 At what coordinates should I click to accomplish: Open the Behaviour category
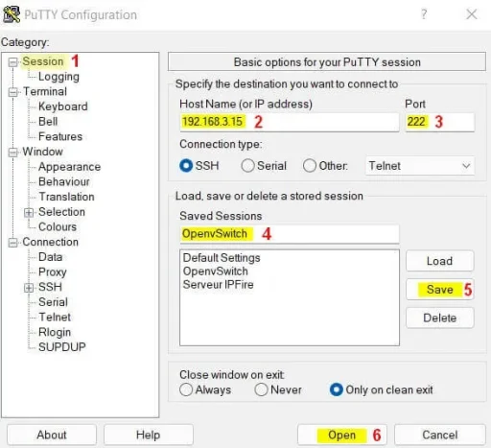(64, 181)
